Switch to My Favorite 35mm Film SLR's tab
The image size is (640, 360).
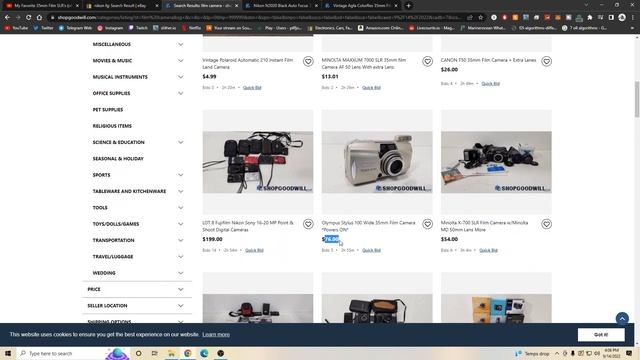41,6
